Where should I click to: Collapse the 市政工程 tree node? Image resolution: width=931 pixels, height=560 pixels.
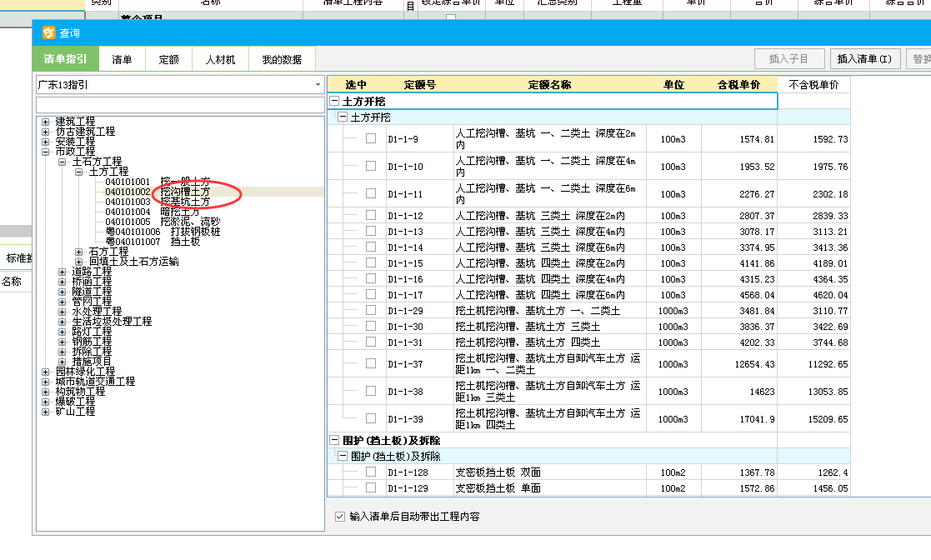point(45,152)
